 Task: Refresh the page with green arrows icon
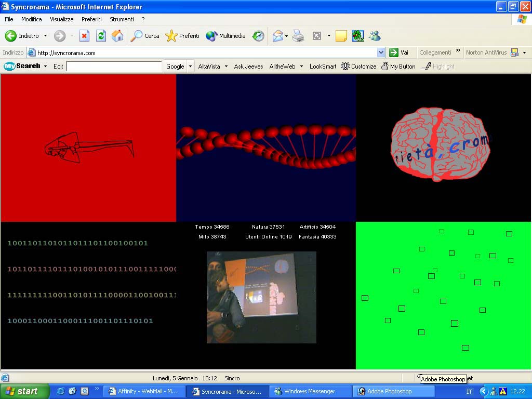click(101, 36)
